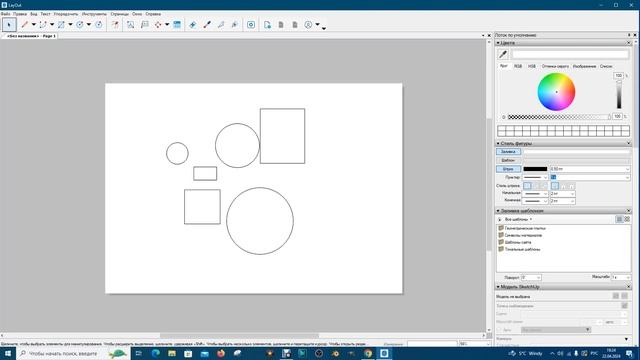Select the Text tool
This screenshot has height=360, width=640.
point(130,24)
